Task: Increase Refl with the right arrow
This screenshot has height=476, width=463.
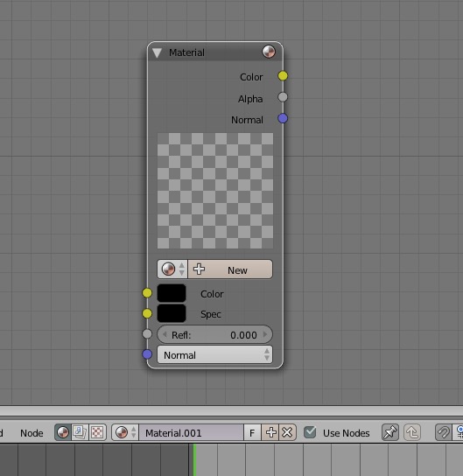Action: [x=265, y=334]
